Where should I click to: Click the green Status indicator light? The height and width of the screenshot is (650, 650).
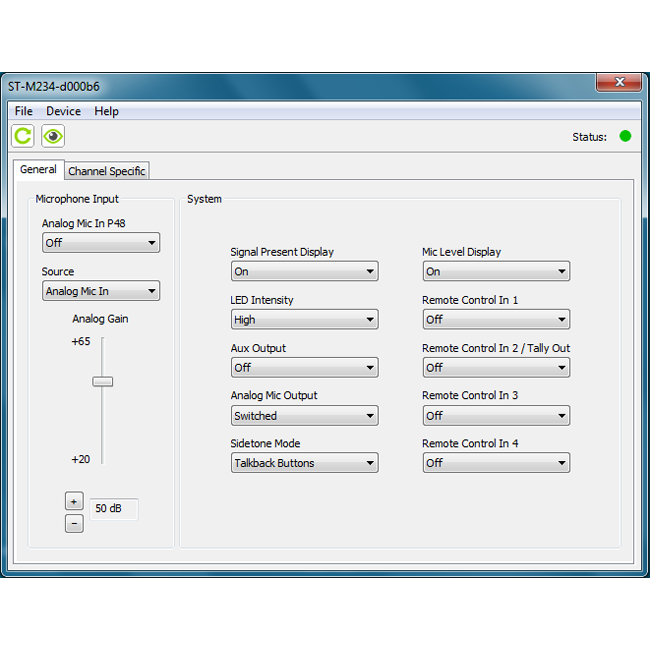pos(625,137)
